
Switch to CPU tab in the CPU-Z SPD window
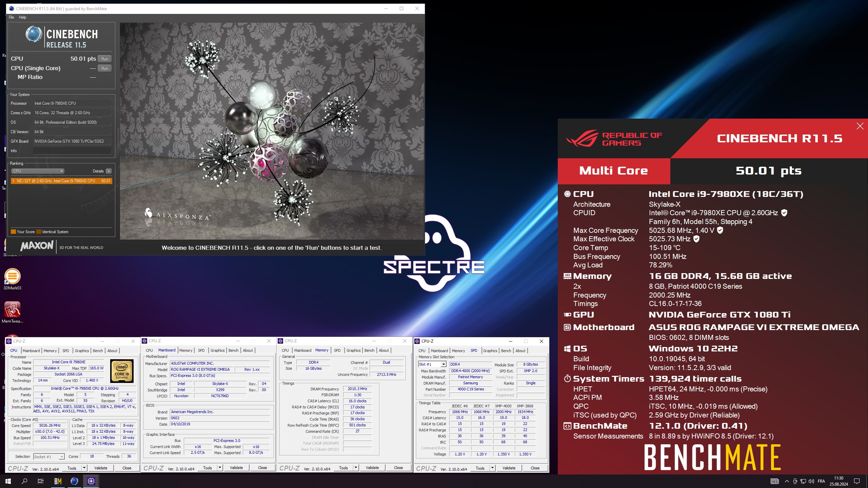pos(422,351)
